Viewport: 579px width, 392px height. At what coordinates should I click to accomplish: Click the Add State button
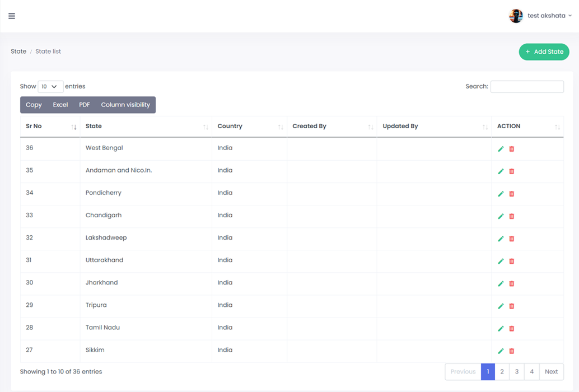click(x=544, y=52)
